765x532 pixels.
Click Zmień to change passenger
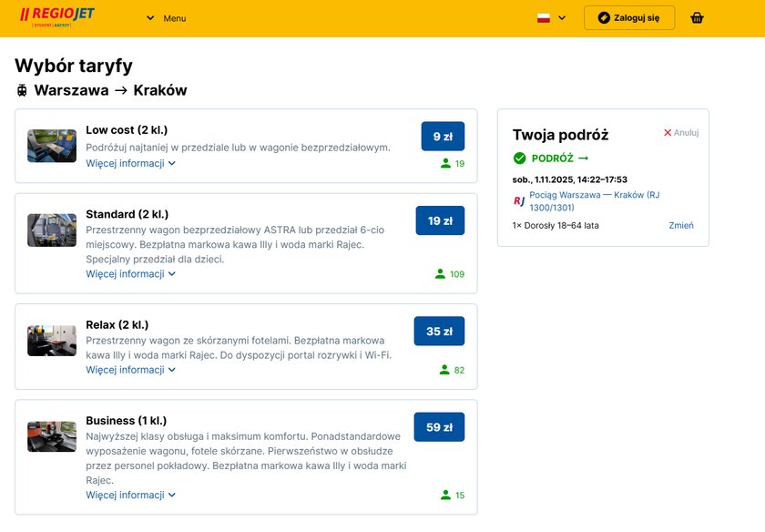(x=681, y=226)
